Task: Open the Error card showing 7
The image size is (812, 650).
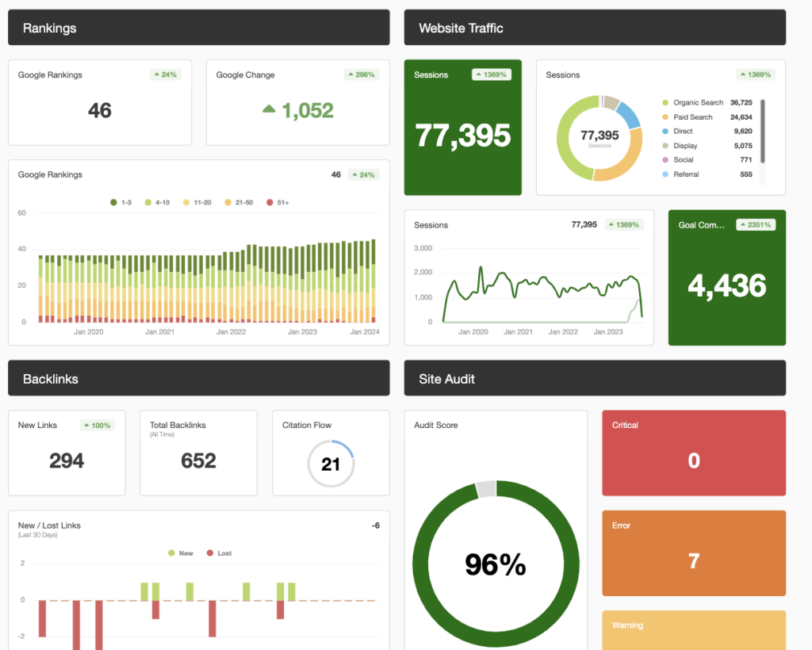Action: point(693,552)
